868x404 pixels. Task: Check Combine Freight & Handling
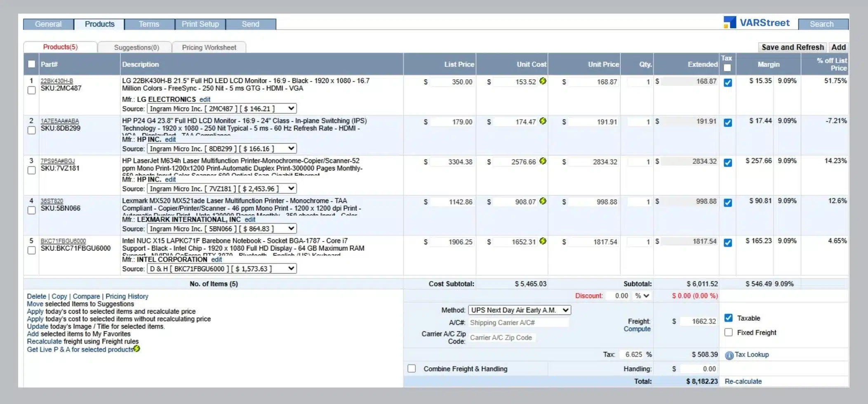pyautogui.click(x=412, y=369)
